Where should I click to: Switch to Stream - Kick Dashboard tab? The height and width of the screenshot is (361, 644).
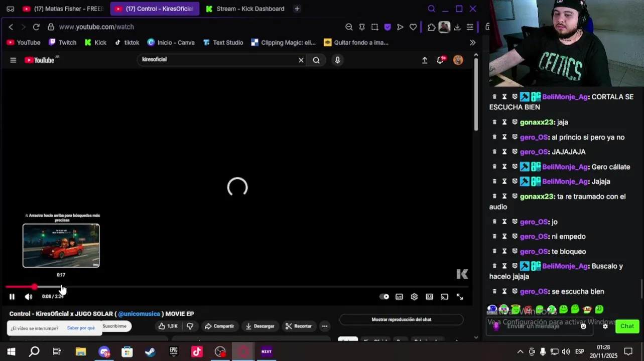coord(245,9)
